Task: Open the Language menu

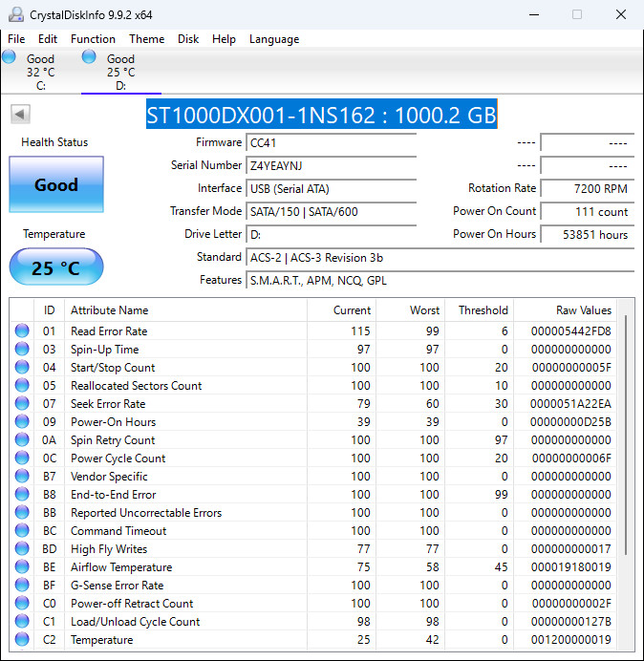Action: (274, 39)
